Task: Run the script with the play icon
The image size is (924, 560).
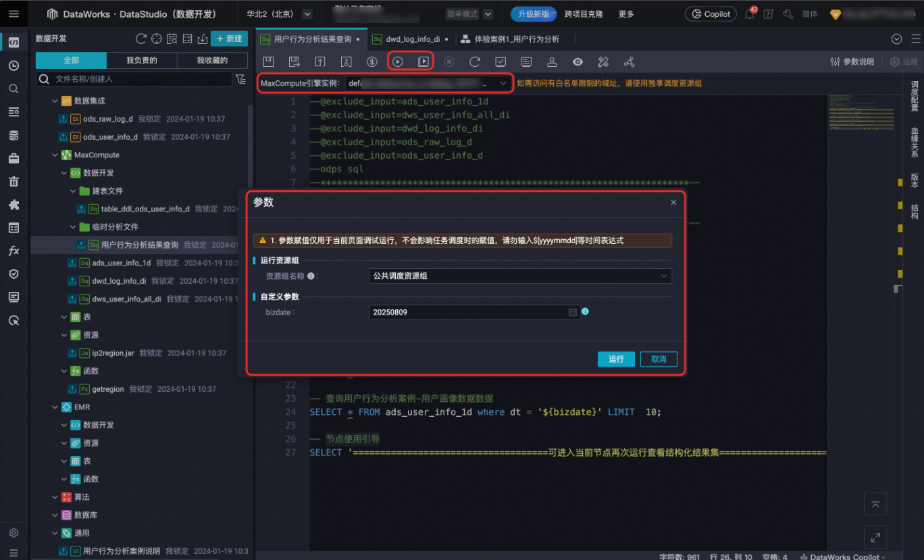Action: tap(398, 61)
